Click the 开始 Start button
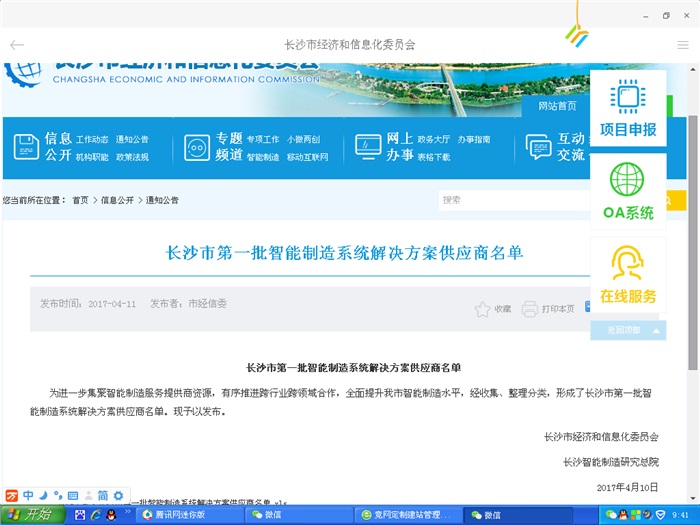The height and width of the screenshot is (525, 700). pos(30,515)
